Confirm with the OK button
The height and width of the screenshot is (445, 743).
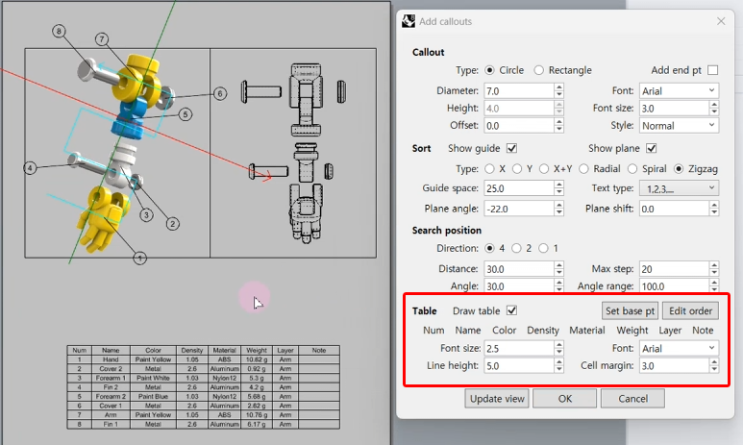[565, 399]
